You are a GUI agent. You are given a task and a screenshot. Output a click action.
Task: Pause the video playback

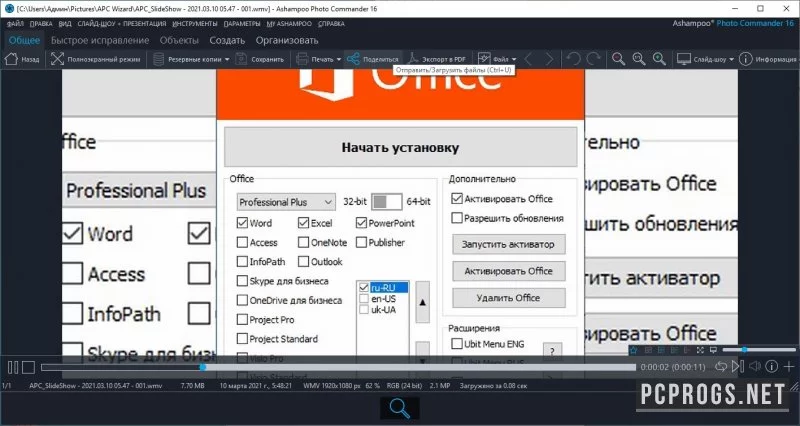(x=13, y=367)
